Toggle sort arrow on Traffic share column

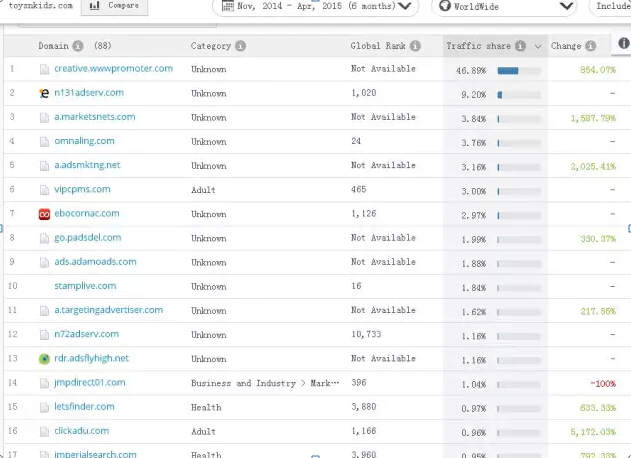[538, 47]
